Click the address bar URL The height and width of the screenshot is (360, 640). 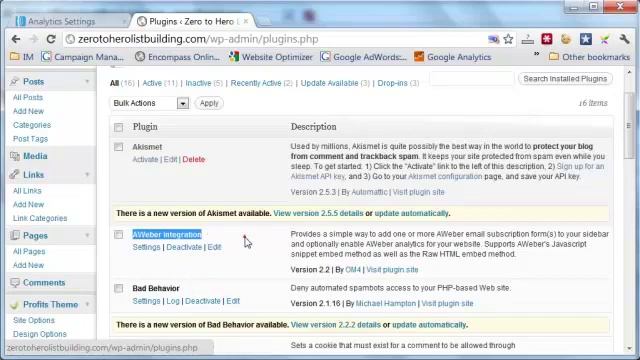coord(198,39)
